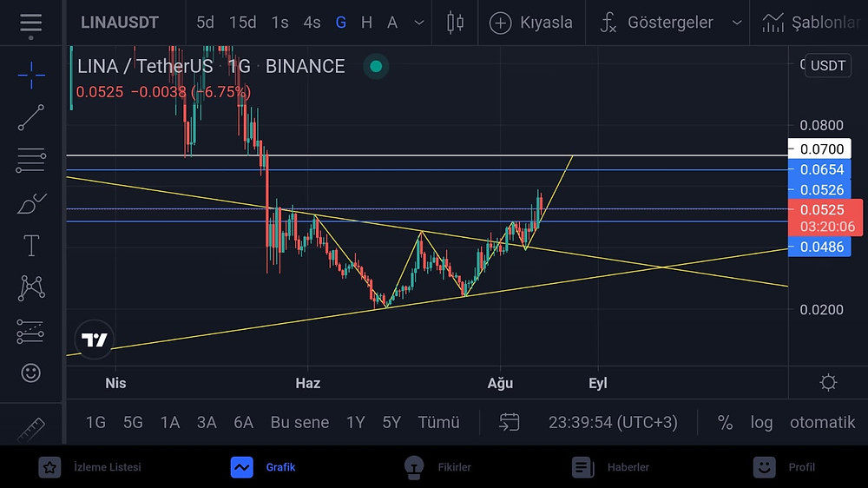Set range to Tümü
This screenshot has width=868, height=488.
438,423
